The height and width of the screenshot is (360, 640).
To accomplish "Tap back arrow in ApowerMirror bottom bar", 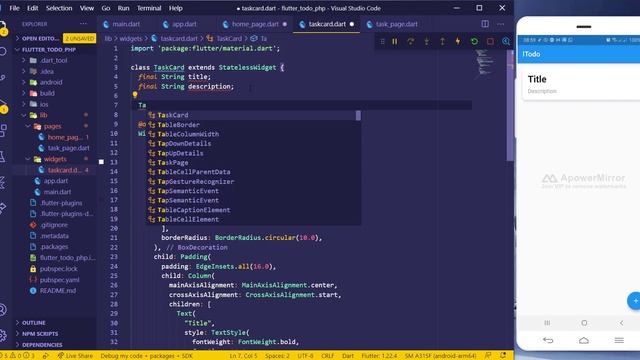I will click(548, 340).
